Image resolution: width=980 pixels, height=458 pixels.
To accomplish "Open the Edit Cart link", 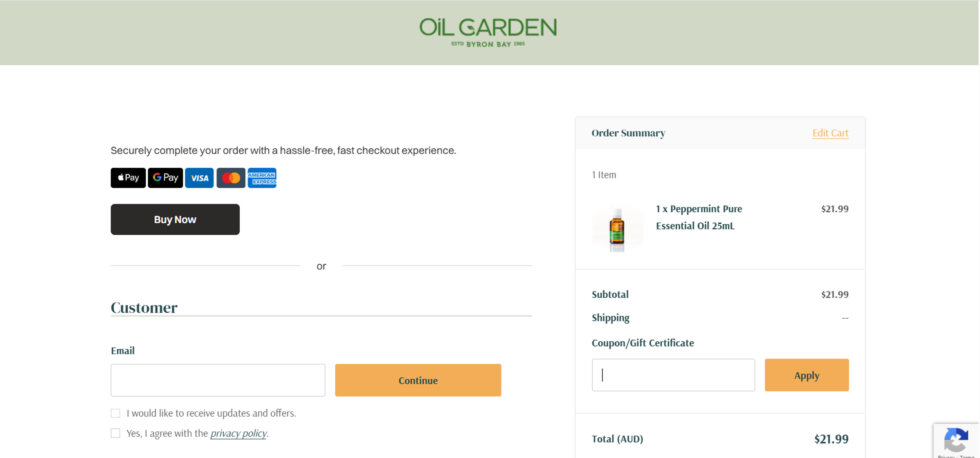I will (830, 133).
